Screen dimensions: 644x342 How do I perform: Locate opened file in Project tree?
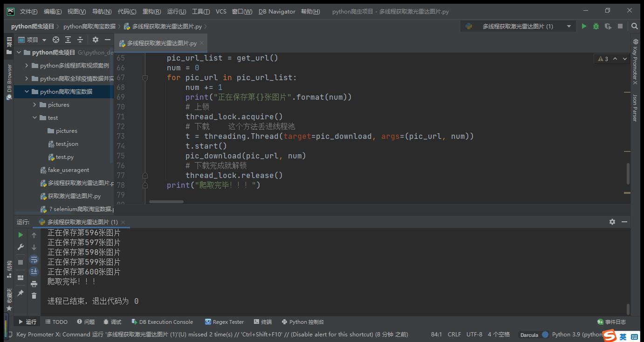click(56, 40)
